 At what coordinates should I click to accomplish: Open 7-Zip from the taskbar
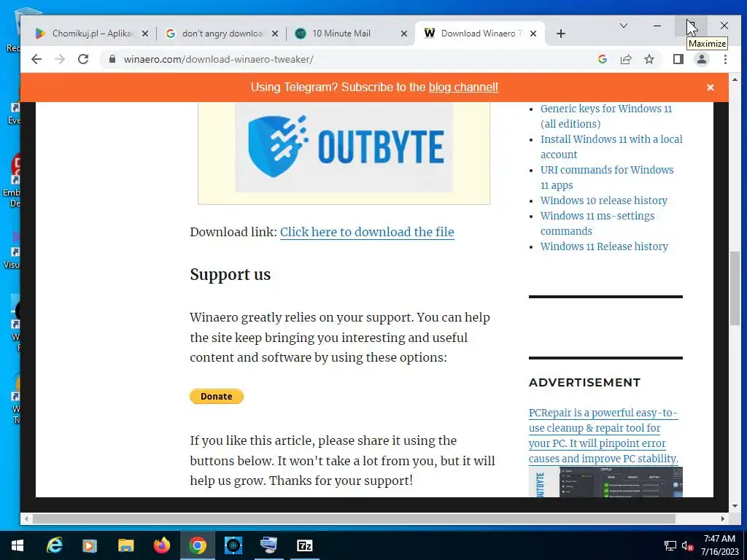point(304,545)
